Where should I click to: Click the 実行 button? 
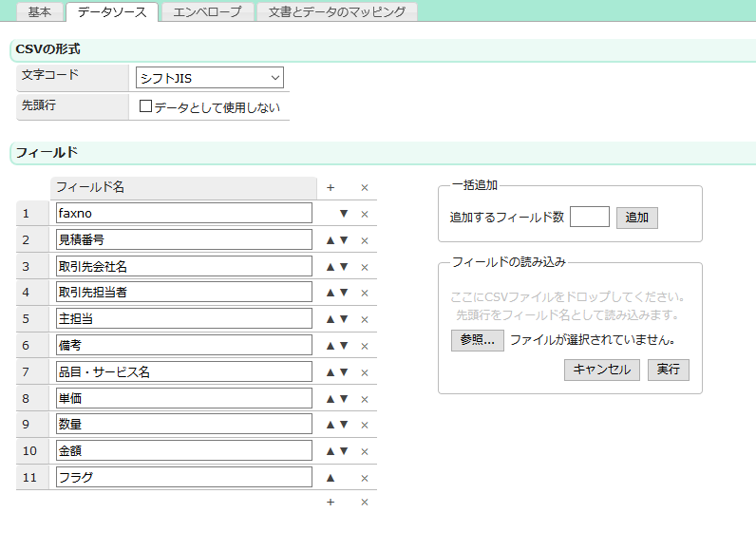point(668,370)
